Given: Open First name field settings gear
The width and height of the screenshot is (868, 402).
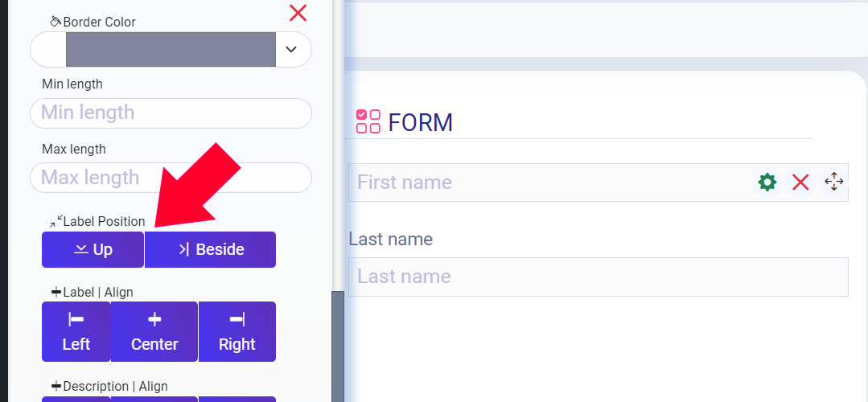Looking at the screenshot, I should [x=767, y=182].
